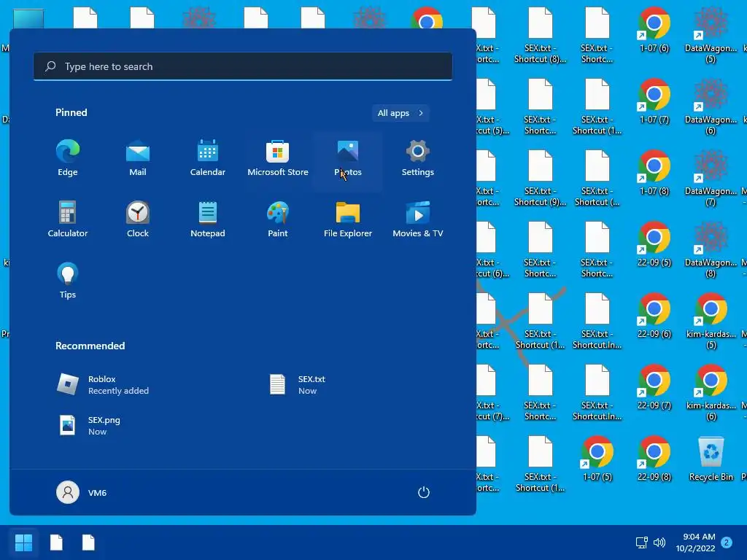Select the 22-09 (6) Chrome shortcut
Image resolution: width=747 pixels, height=560 pixels.
coord(654,315)
